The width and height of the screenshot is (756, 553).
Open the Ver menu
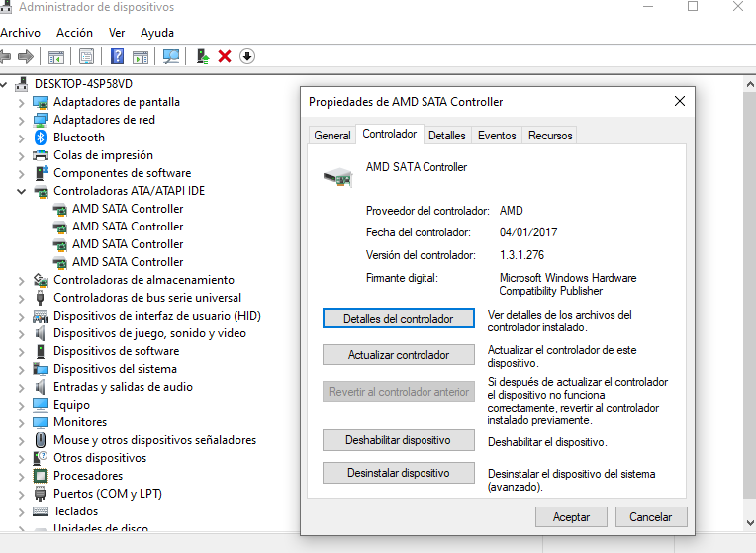[x=117, y=33]
